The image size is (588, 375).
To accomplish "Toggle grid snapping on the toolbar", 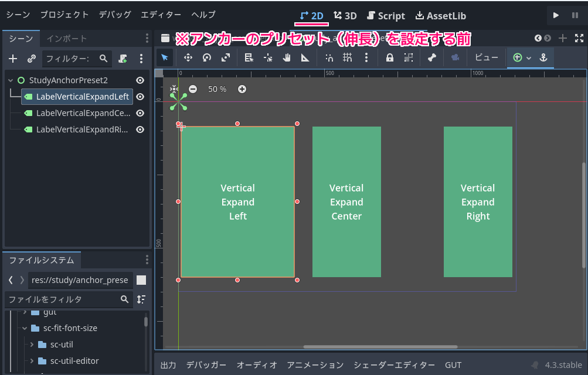I will tap(347, 57).
